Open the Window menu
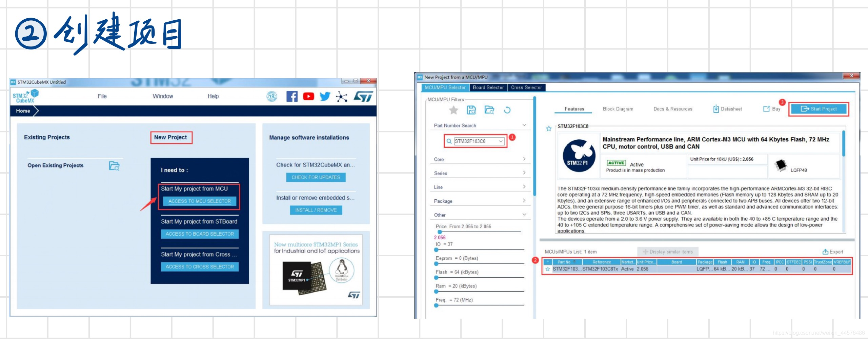Image resolution: width=868 pixels, height=339 pixels. (x=163, y=96)
